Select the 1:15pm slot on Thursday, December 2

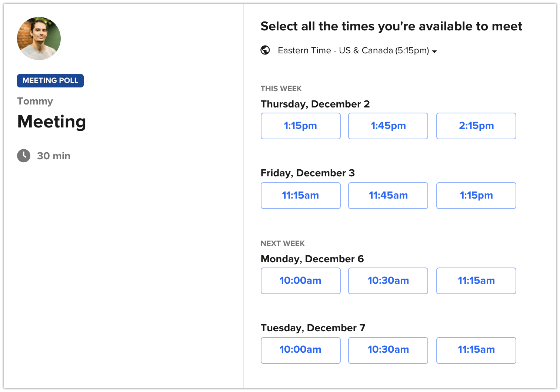pos(300,126)
